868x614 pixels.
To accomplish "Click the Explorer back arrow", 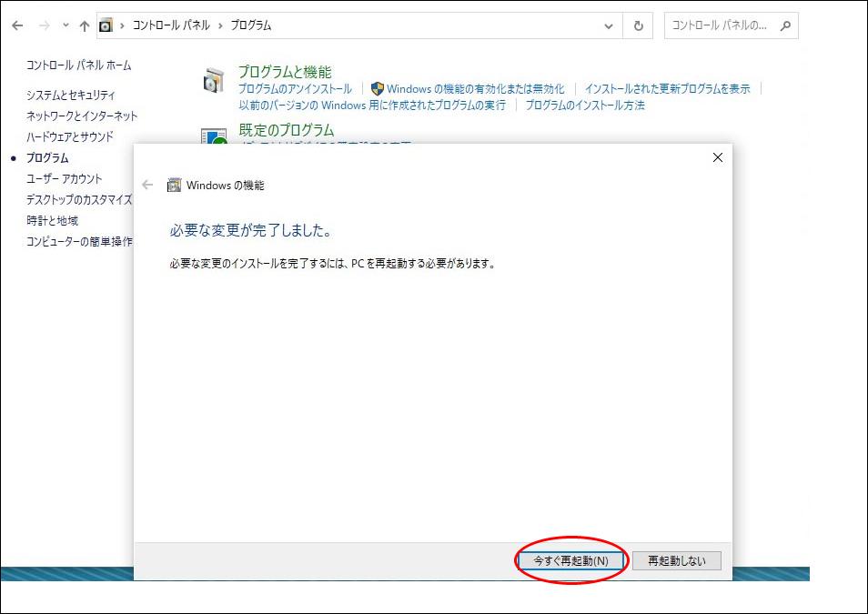I will (x=17, y=25).
